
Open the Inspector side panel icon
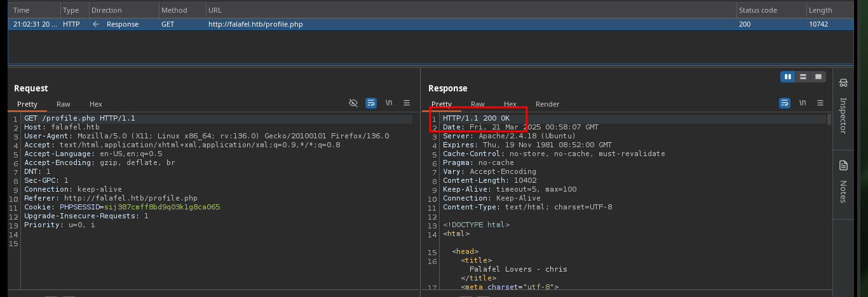pos(843,82)
